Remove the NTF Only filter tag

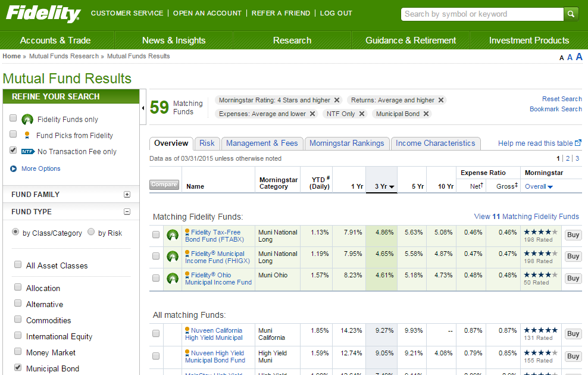(362, 114)
